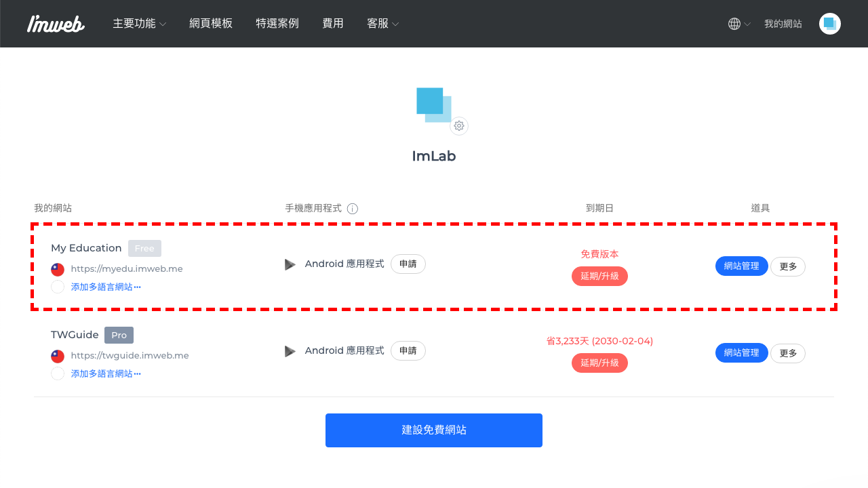Click the 建設免費網站 button
The height and width of the screenshot is (488, 868).
(434, 430)
